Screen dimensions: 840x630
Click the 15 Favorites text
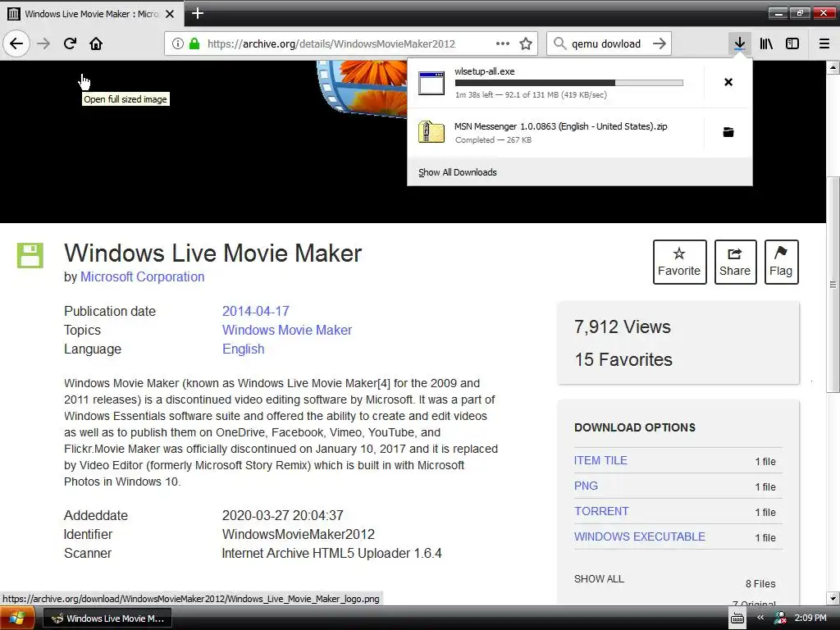tap(623, 359)
